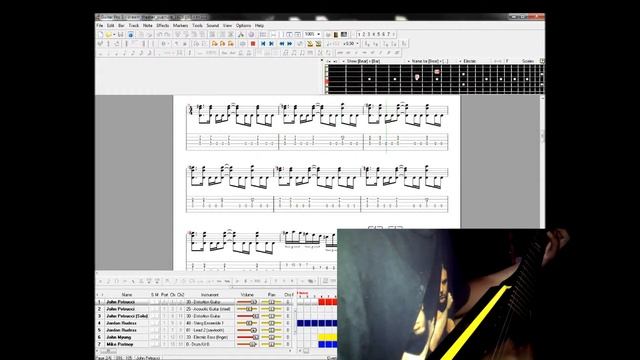Click the yellow bar block on John Myung timeline
Viewport: 640px width, 360px height.
coord(328,337)
